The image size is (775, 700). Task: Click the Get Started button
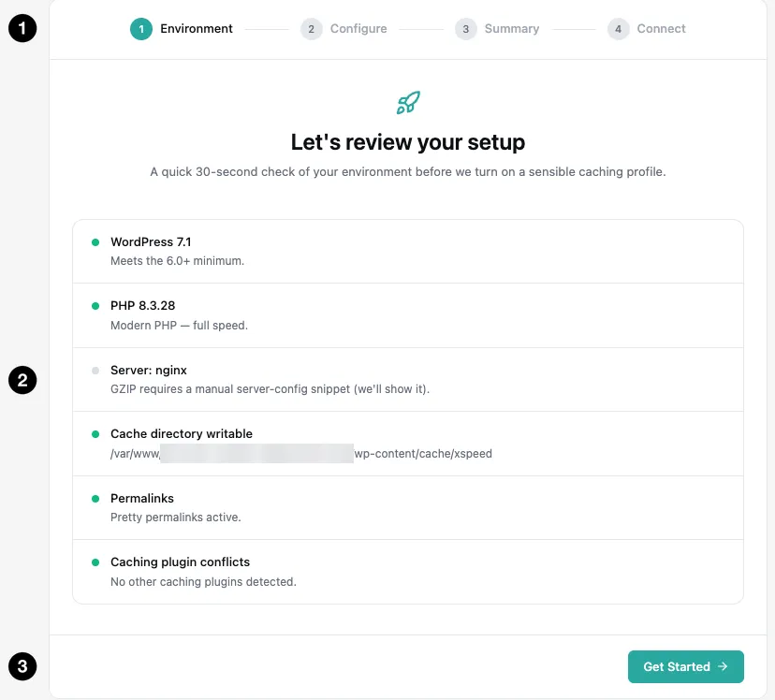click(x=685, y=666)
